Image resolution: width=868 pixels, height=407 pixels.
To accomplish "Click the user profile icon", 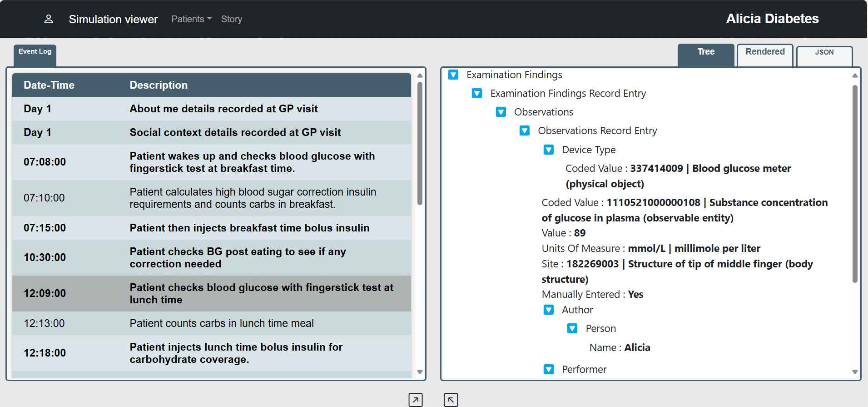I will click(49, 19).
